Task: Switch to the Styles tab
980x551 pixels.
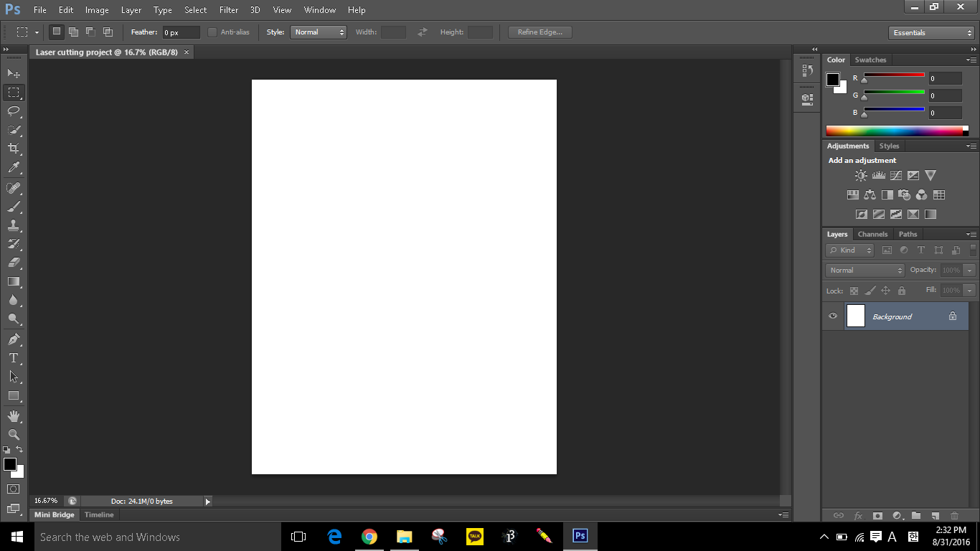Action: [x=889, y=146]
